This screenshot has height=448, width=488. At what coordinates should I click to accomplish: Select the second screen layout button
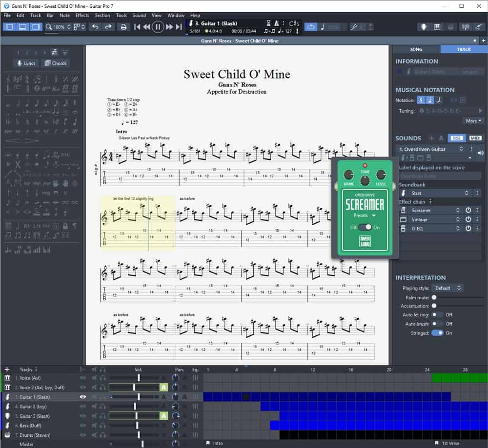click(23, 27)
